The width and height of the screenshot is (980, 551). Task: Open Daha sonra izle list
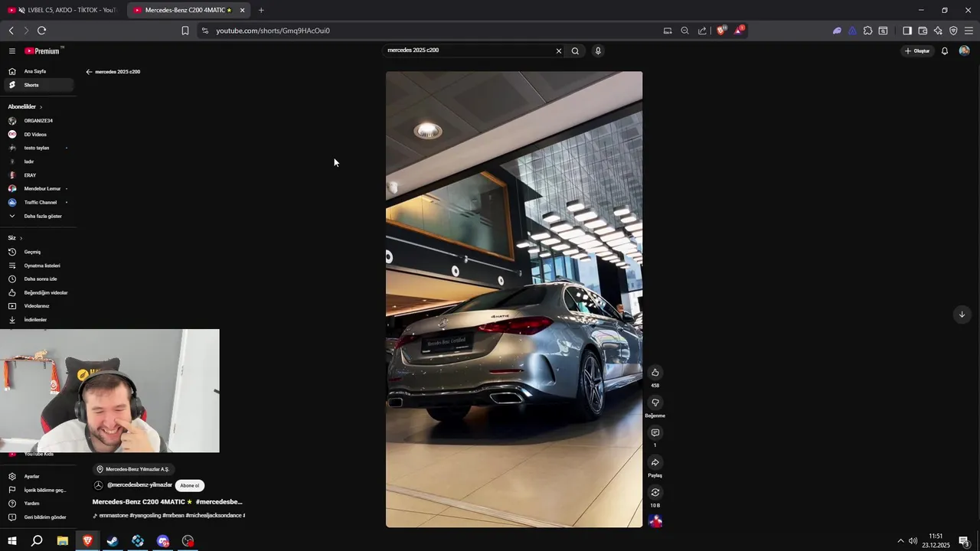click(x=38, y=279)
